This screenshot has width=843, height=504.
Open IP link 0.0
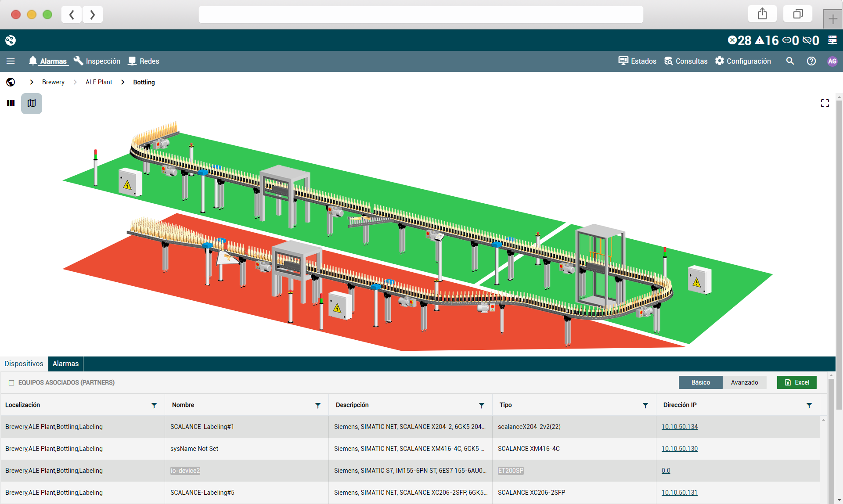(666, 471)
